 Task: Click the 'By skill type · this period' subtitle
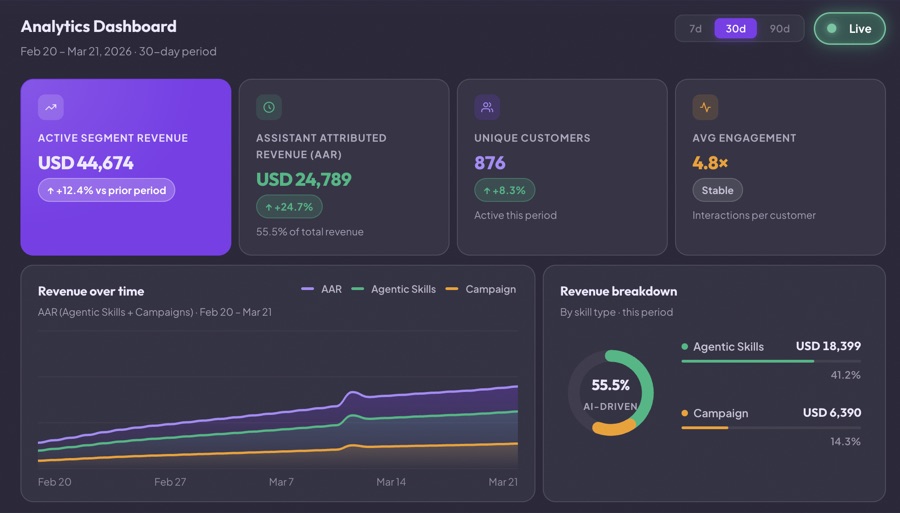click(616, 313)
